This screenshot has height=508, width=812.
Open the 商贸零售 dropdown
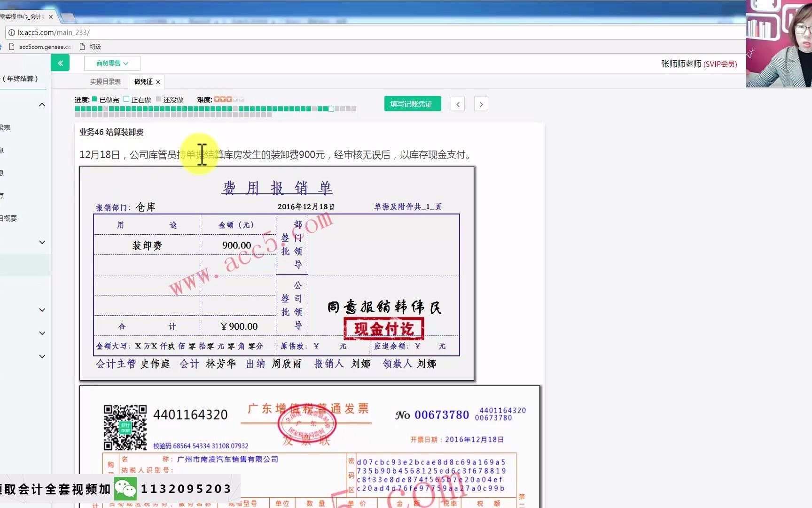coord(112,63)
